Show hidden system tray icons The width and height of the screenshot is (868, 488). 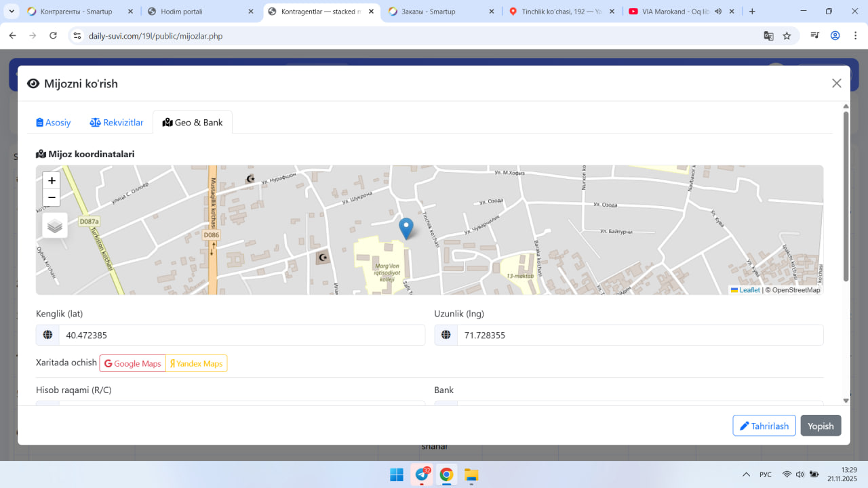pos(746,474)
